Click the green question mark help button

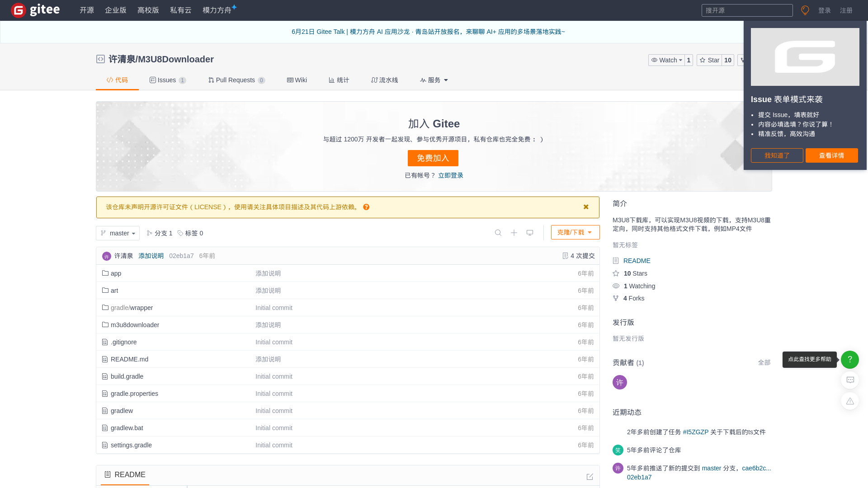point(849,360)
